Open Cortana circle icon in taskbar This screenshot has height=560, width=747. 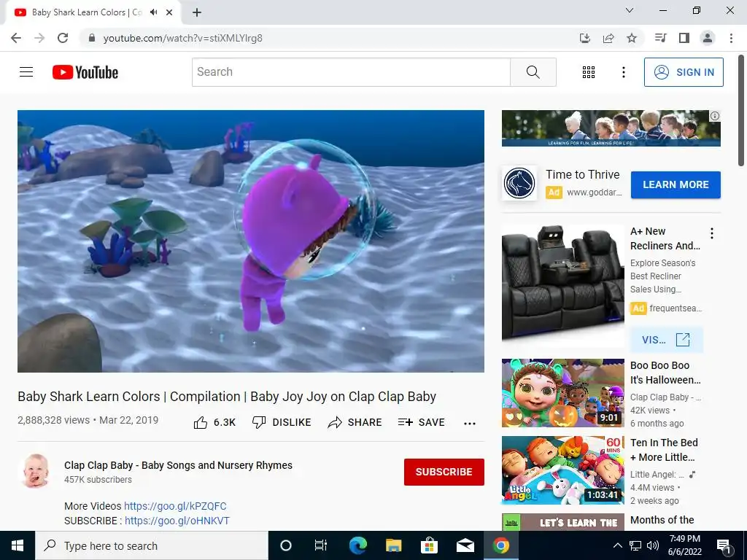pyautogui.click(x=285, y=545)
